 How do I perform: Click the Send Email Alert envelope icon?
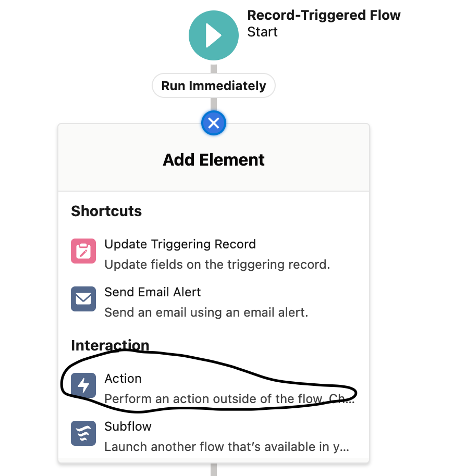83,299
